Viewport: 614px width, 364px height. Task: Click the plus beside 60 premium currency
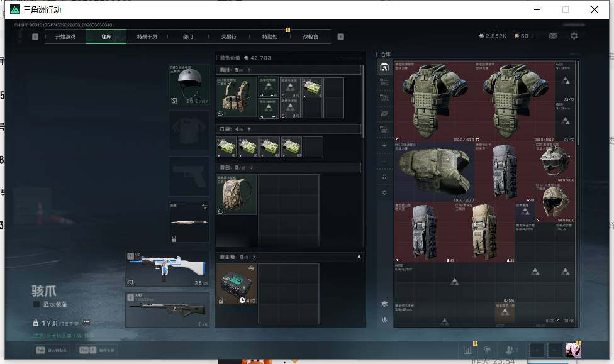533,36
